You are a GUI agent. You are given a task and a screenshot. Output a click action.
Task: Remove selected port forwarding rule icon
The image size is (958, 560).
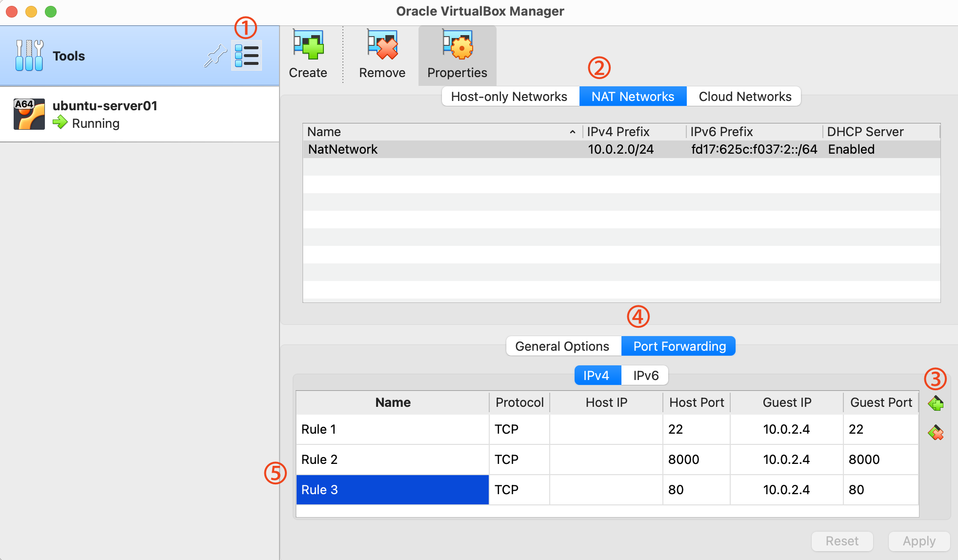(935, 433)
